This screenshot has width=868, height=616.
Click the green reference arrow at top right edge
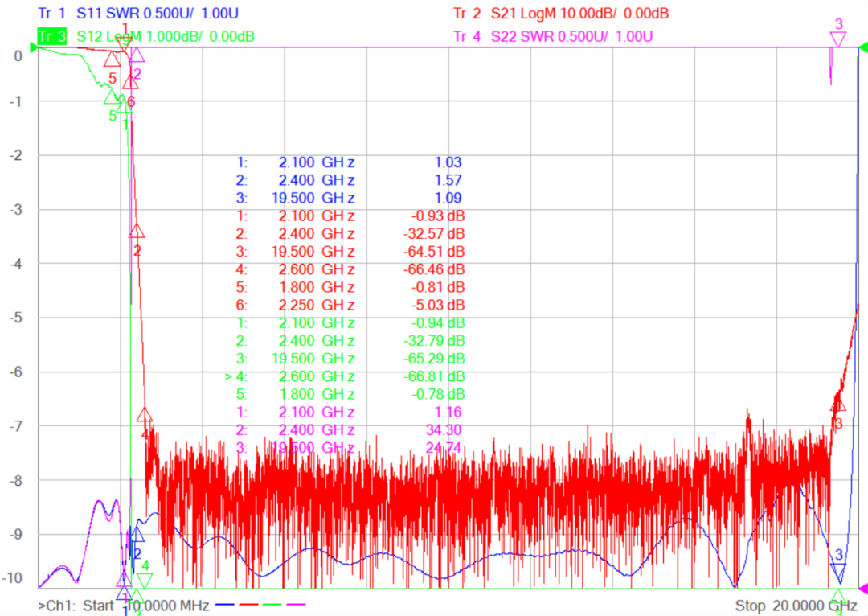[863, 48]
